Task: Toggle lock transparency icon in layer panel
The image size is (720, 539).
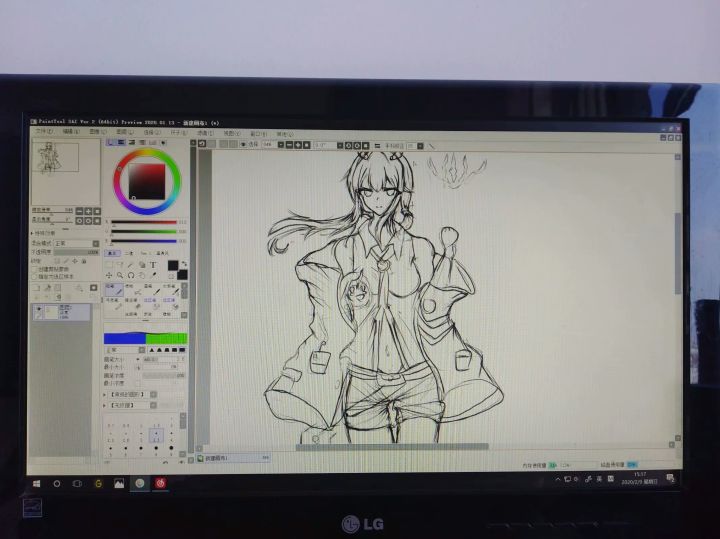Action: click(57, 261)
